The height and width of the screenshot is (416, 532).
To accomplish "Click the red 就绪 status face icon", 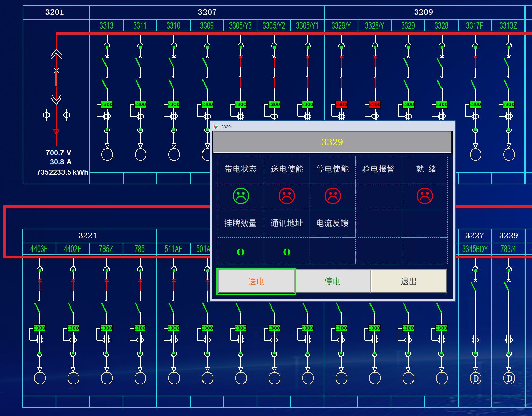I will pos(425,197).
